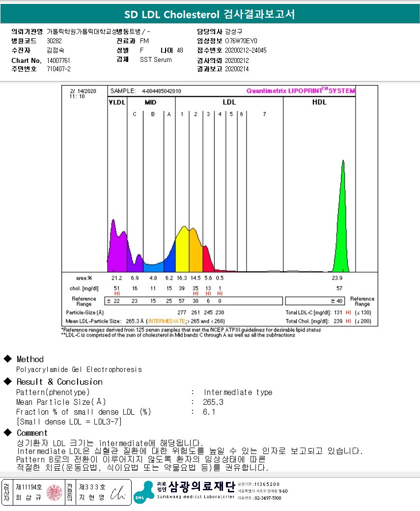Click the red circular seal stamp
This screenshot has width=420, height=511.
54,492
